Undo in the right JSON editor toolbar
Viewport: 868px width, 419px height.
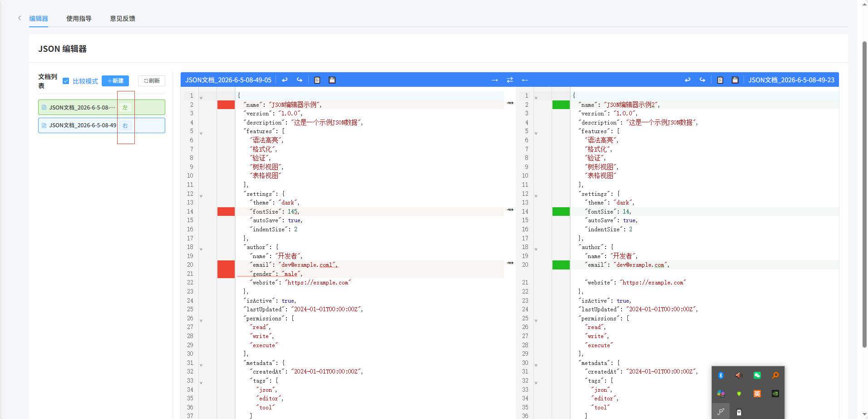tap(687, 80)
